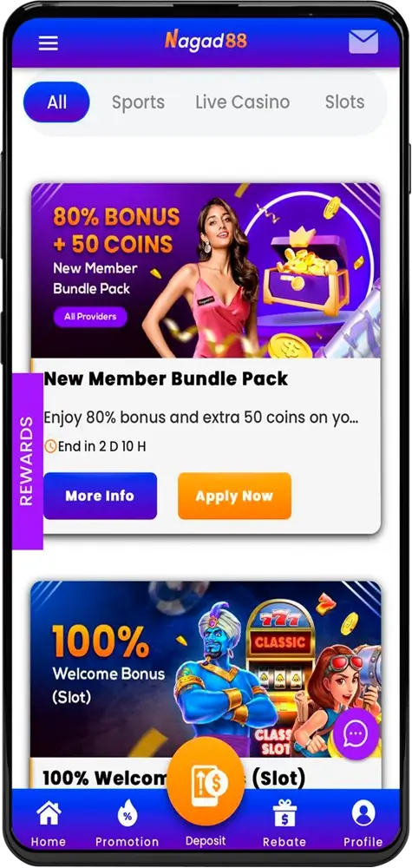Image resolution: width=412 pixels, height=868 pixels.
Task: Click More Info on Bundle Pack
Action: (100, 496)
